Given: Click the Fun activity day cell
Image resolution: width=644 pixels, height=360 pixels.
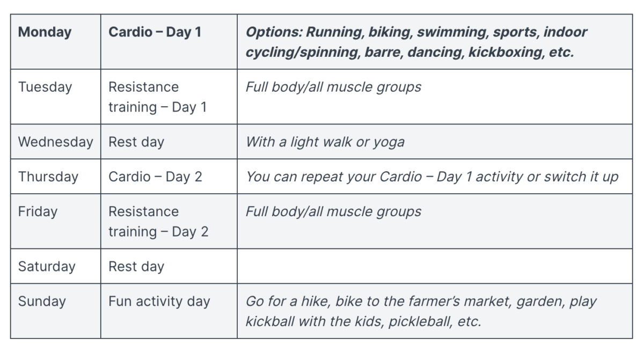Looking at the screenshot, I should pos(169,311).
